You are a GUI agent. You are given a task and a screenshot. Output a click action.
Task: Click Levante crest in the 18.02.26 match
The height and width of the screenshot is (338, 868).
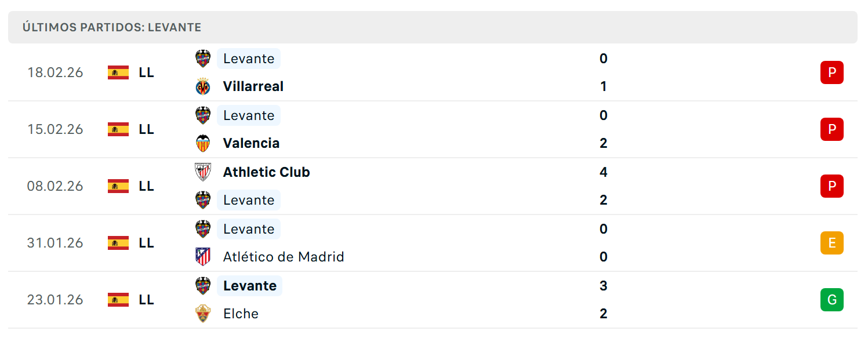[x=203, y=59]
